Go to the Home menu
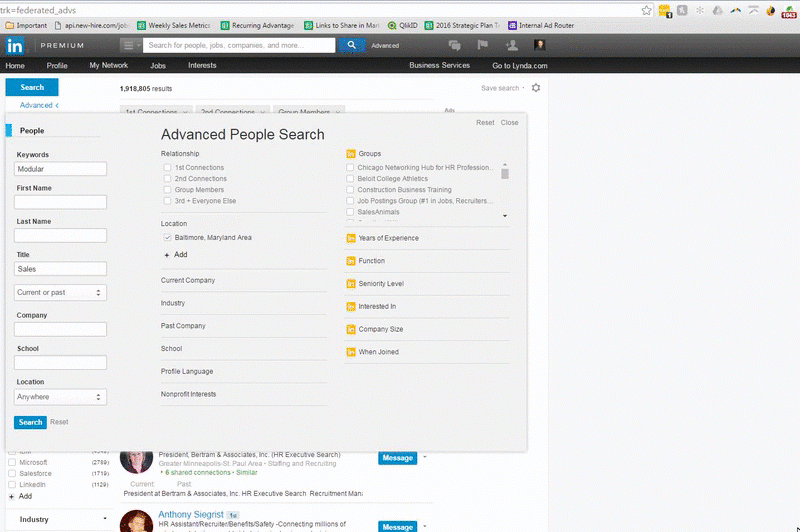 [15, 66]
